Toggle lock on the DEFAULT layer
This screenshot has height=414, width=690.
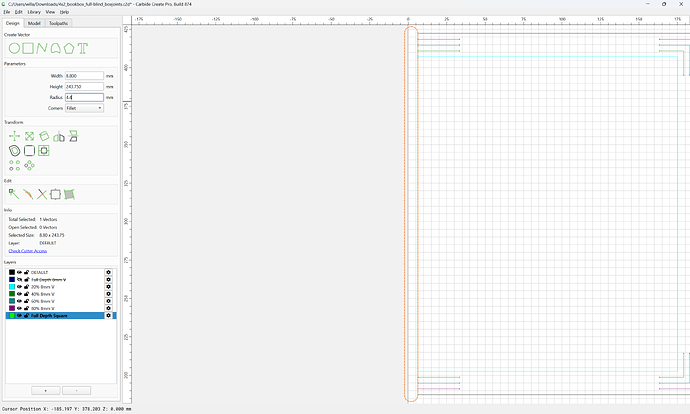coord(26,272)
